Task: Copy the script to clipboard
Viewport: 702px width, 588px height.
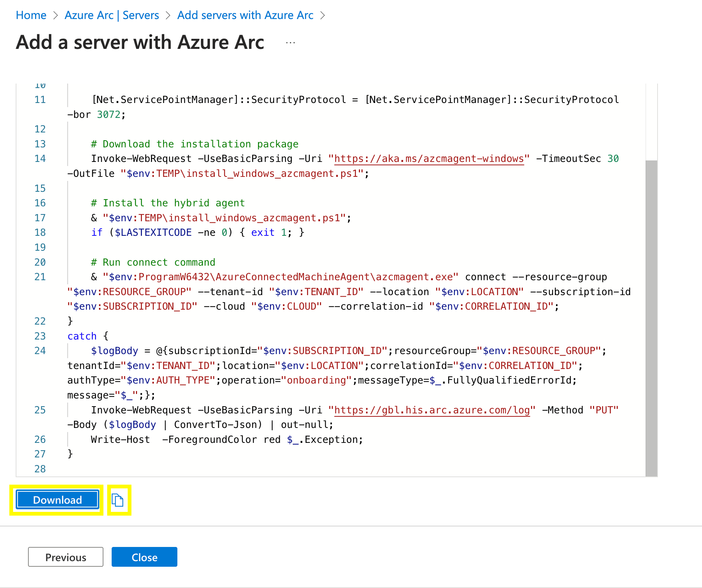Action: click(x=118, y=500)
